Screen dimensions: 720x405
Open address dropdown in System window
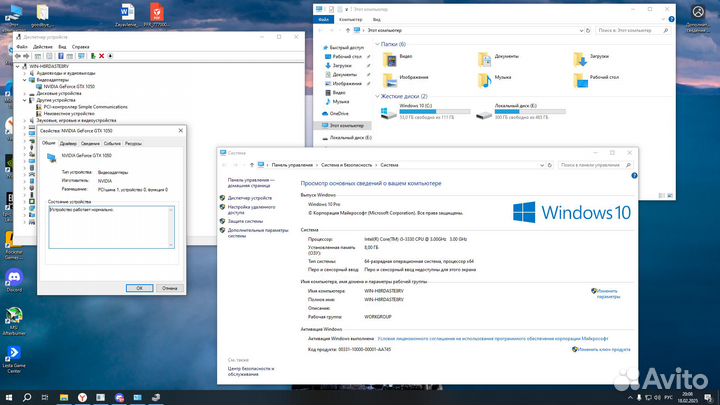(x=542, y=165)
